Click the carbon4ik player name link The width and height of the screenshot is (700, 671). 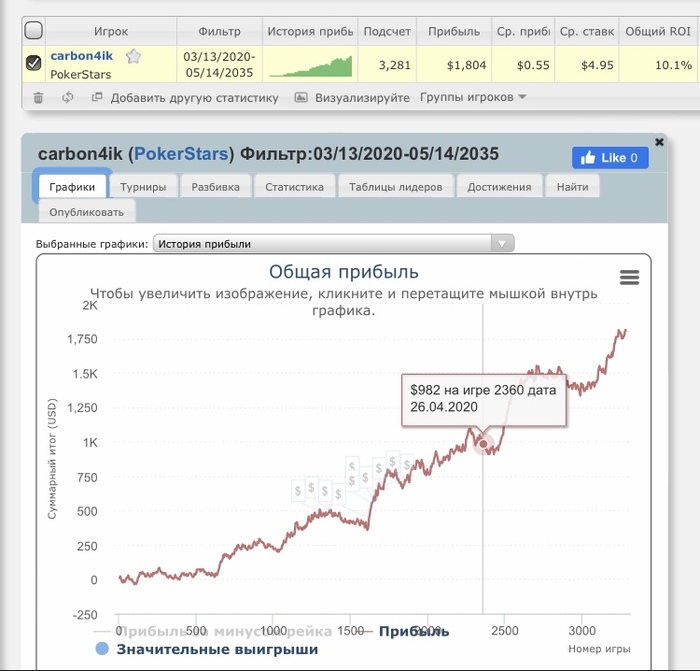pyautogui.click(x=82, y=56)
